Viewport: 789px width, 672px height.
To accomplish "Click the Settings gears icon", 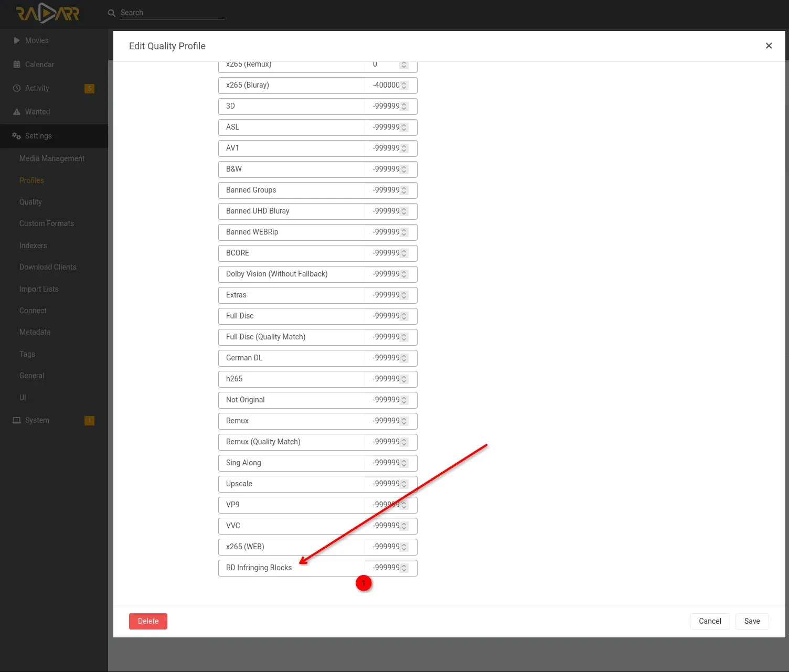I will point(17,136).
